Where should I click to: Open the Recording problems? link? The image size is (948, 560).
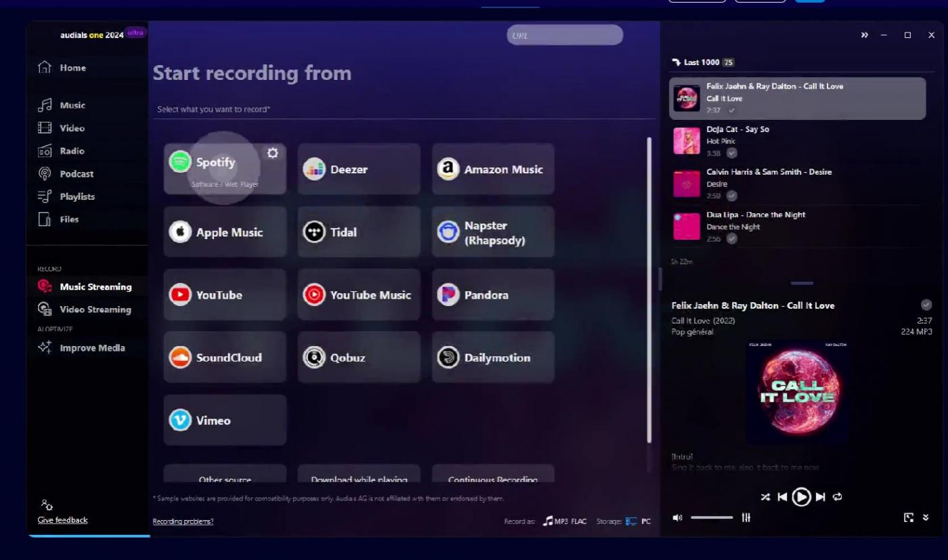[183, 521]
